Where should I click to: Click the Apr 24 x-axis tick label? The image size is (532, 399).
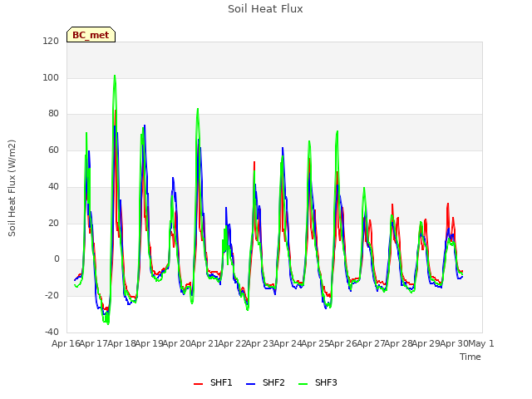(x=288, y=343)
